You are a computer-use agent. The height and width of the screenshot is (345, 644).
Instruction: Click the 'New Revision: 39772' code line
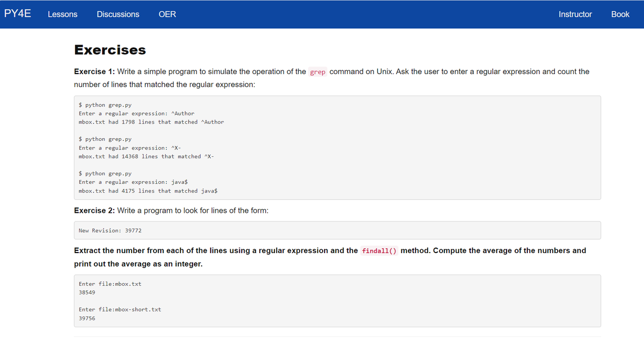[110, 231]
